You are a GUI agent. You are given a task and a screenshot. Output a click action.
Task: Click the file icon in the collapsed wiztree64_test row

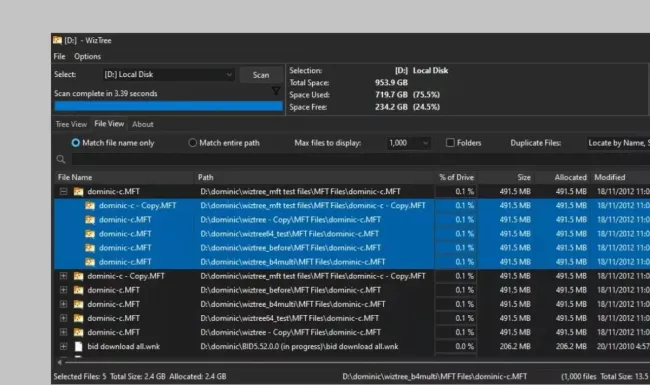click(x=78, y=318)
